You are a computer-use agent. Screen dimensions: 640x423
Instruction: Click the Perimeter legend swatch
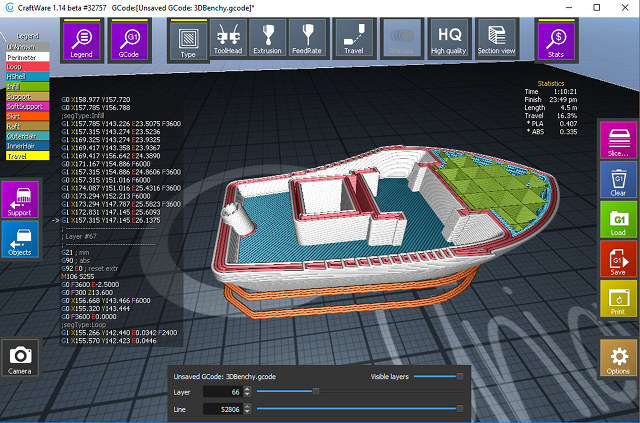click(x=28, y=57)
